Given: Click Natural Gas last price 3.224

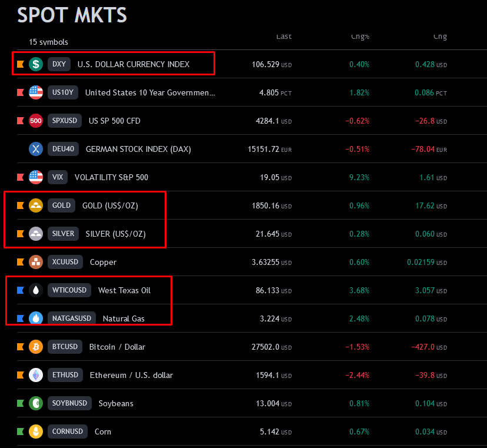Looking at the screenshot, I should pyautogui.click(x=269, y=318).
